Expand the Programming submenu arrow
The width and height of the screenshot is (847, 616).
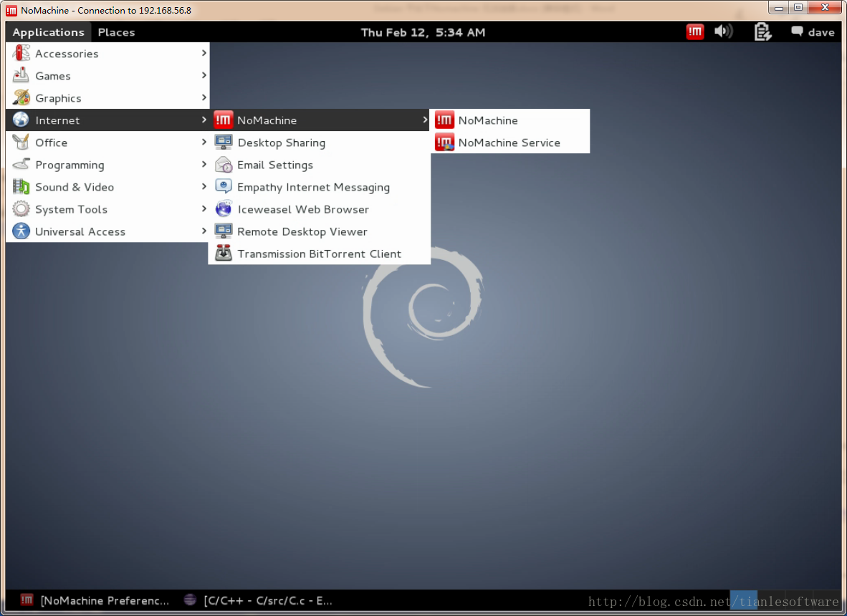click(x=204, y=164)
